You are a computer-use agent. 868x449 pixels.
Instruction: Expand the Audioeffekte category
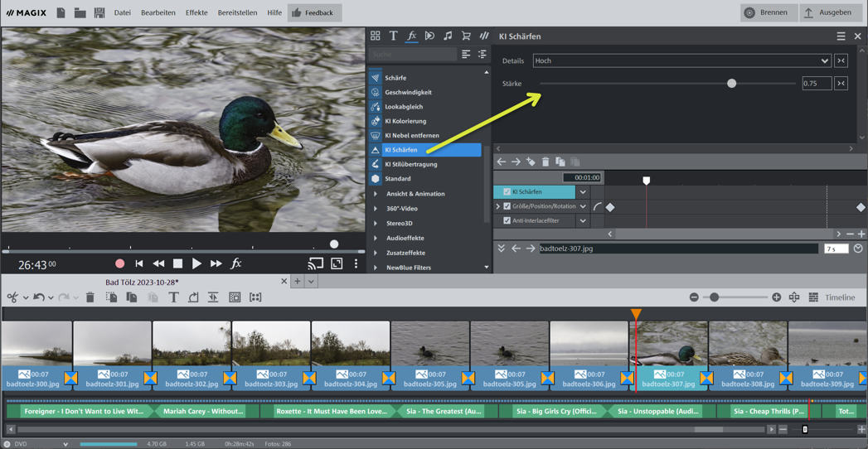(376, 239)
